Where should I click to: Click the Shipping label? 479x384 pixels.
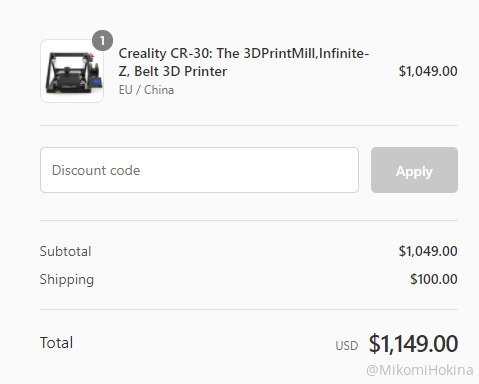point(67,280)
